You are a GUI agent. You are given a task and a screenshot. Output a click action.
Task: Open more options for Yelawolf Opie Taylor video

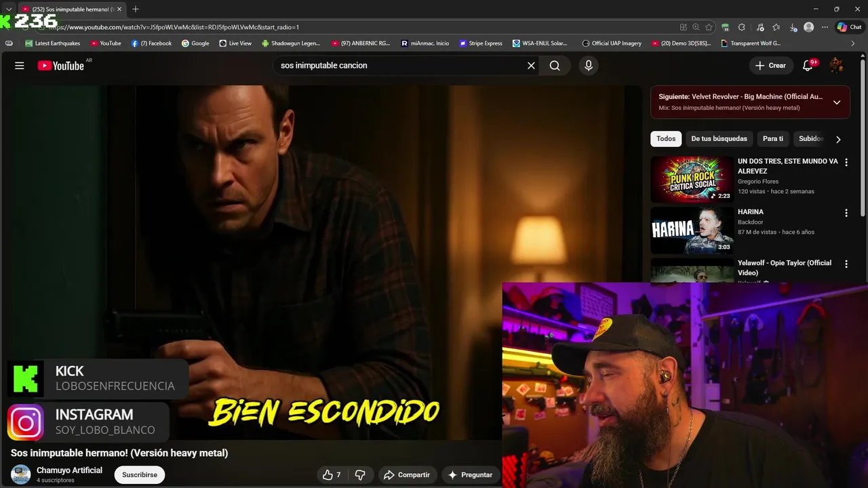[846, 264]
